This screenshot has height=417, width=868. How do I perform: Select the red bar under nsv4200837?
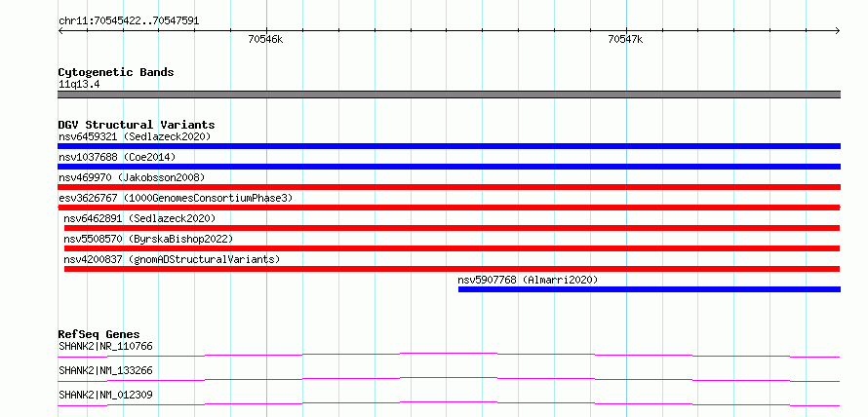pyautogui.click(x=452, y=269)
